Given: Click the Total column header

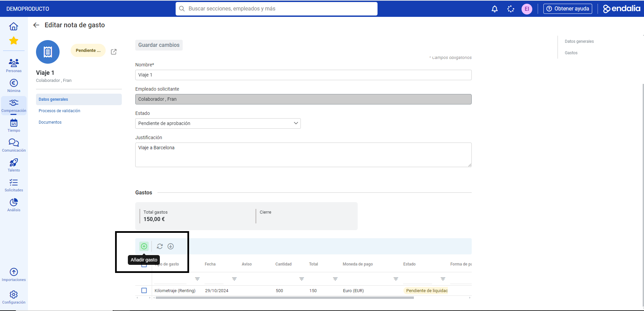Looking at the screenshot, I should tap(313, 264).
